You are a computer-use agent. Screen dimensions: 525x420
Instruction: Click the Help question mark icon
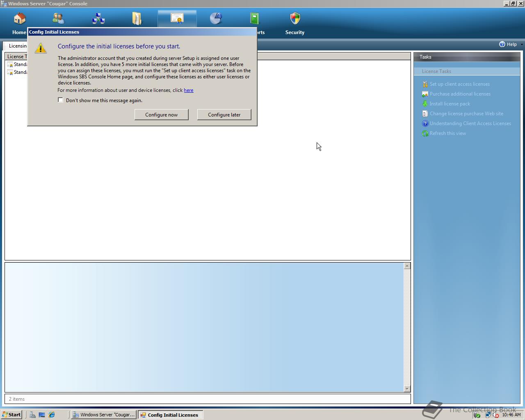point(502,44)
